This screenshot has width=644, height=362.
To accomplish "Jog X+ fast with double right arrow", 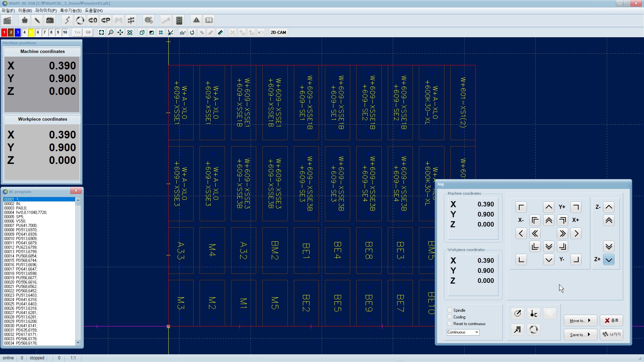I will click(x=562, y=234).
